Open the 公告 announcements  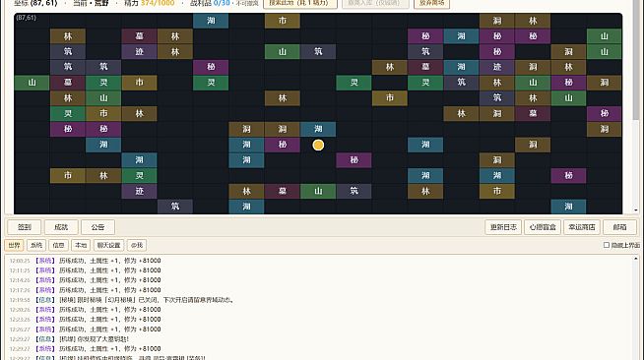[97, 227]
